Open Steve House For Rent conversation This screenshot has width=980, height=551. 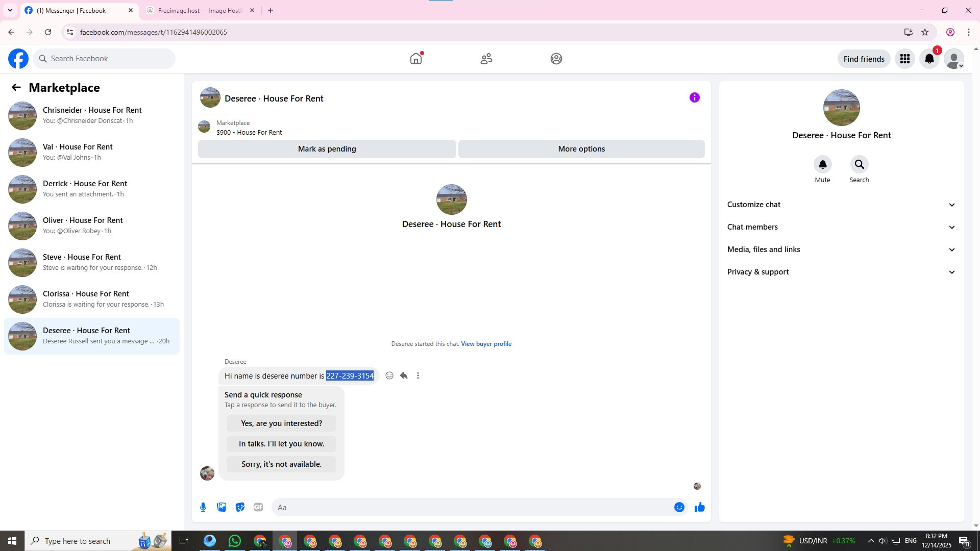tap(92, 262)
